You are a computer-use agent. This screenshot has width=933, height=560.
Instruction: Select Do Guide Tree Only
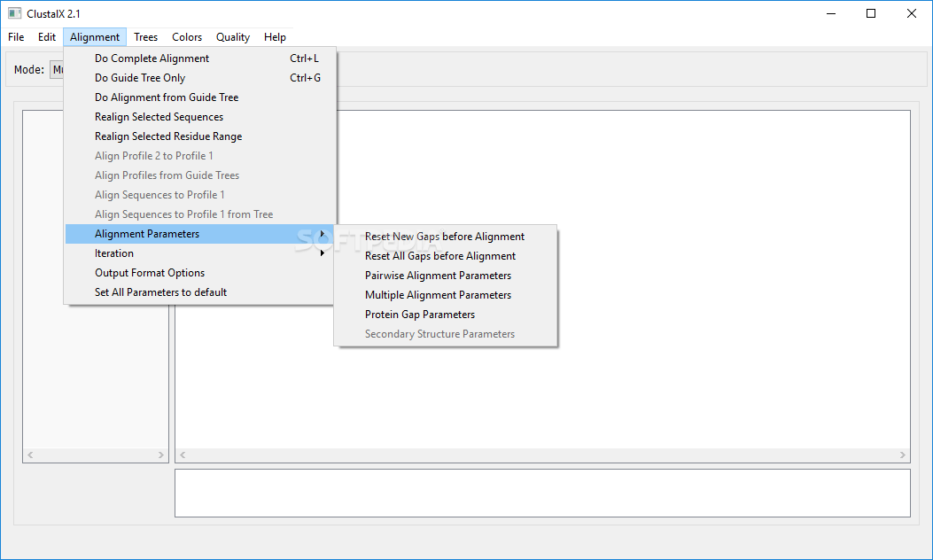click(x=200, y=78)
